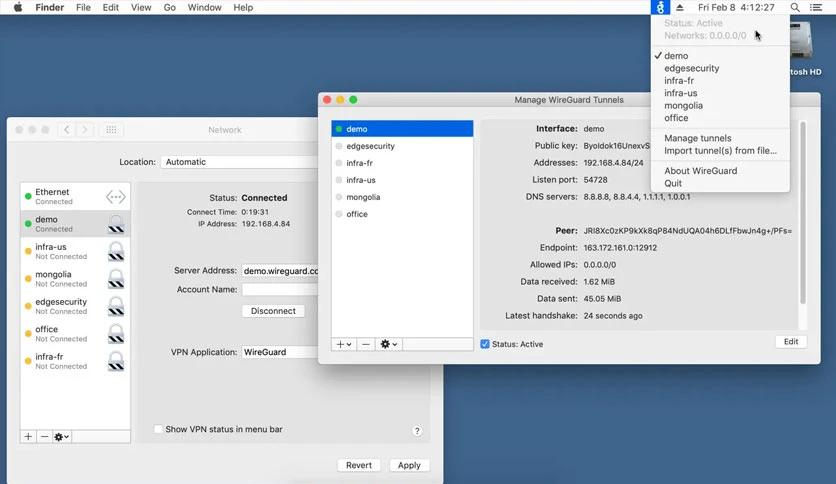Go forward in Network preferences window

pyautogui.click(x=84, y=130)
